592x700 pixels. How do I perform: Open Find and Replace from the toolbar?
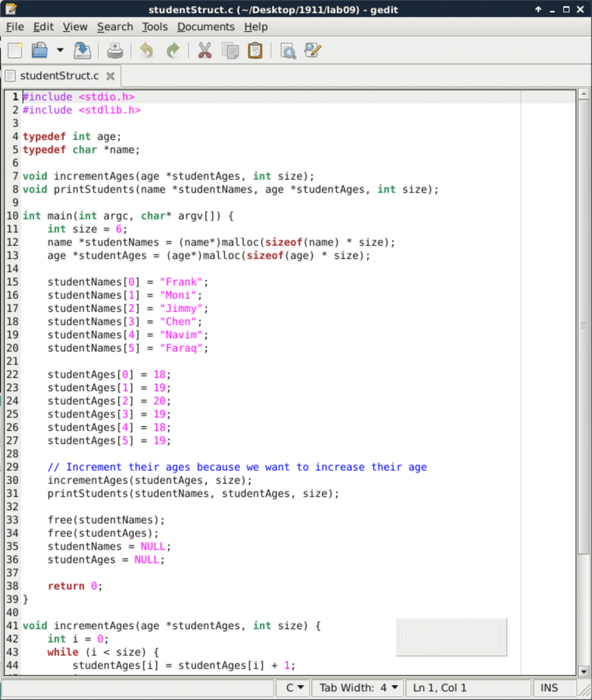pyautogui.click(x=312, y=50)
